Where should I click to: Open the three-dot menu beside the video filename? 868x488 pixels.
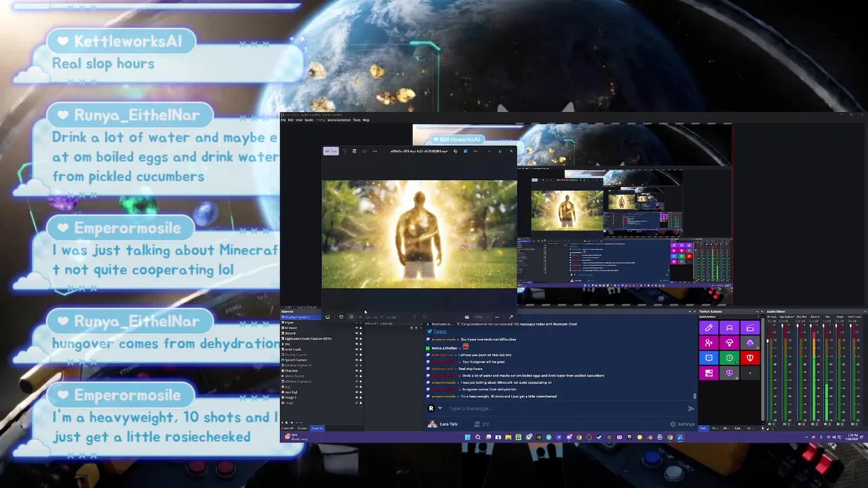tap(475, 151)
